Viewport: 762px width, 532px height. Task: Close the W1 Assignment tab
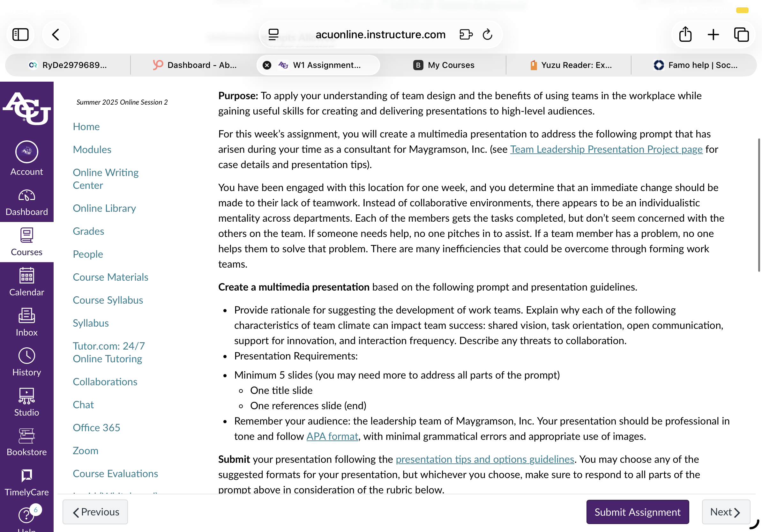[267, 65]
